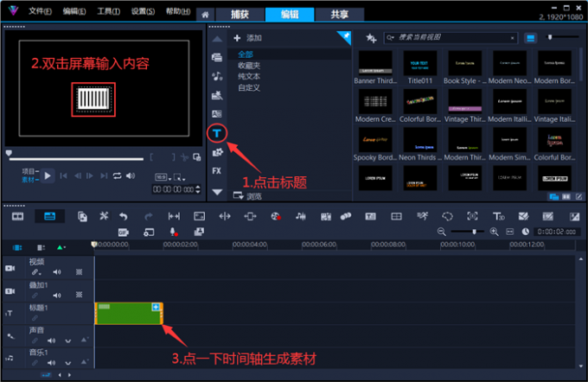Select the 自定义 category

(x=249, y=87)
